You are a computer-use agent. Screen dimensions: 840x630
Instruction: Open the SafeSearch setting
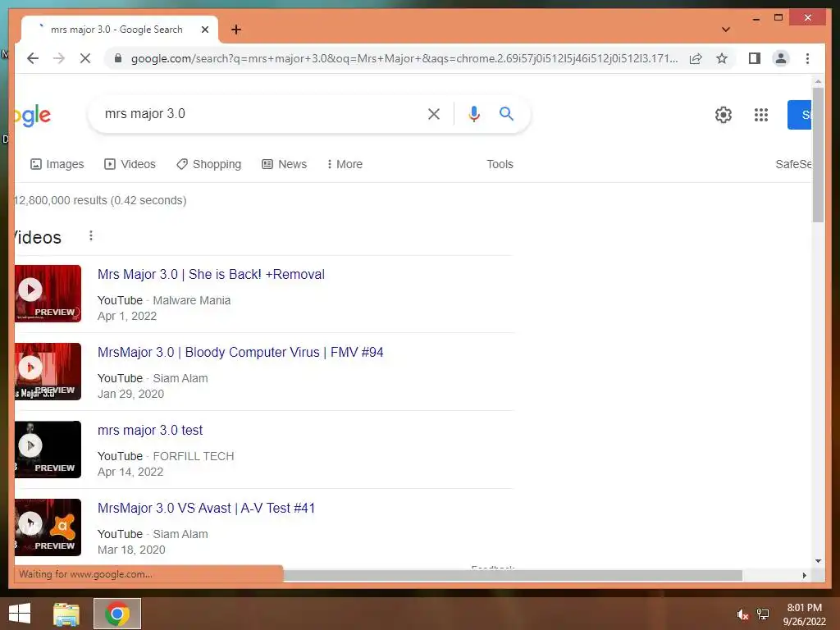click(793, 164)
